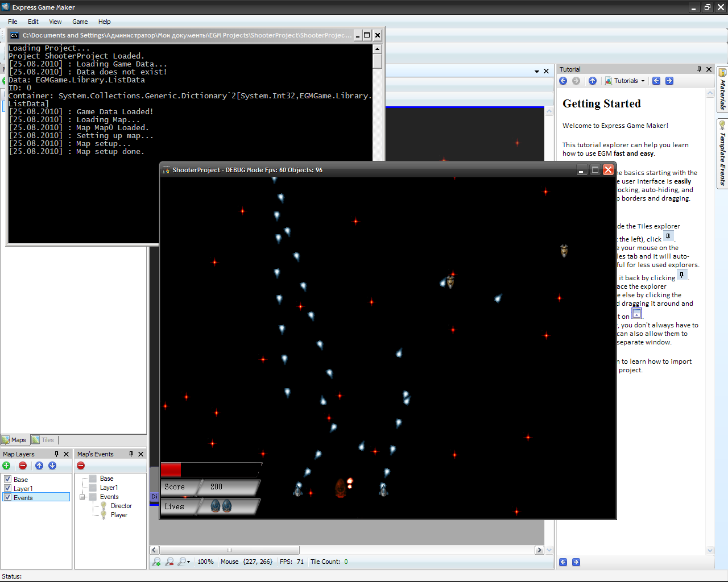Pin the Map's Events panel
Viewport: 728px width, 582px height.
coord(131,454)
